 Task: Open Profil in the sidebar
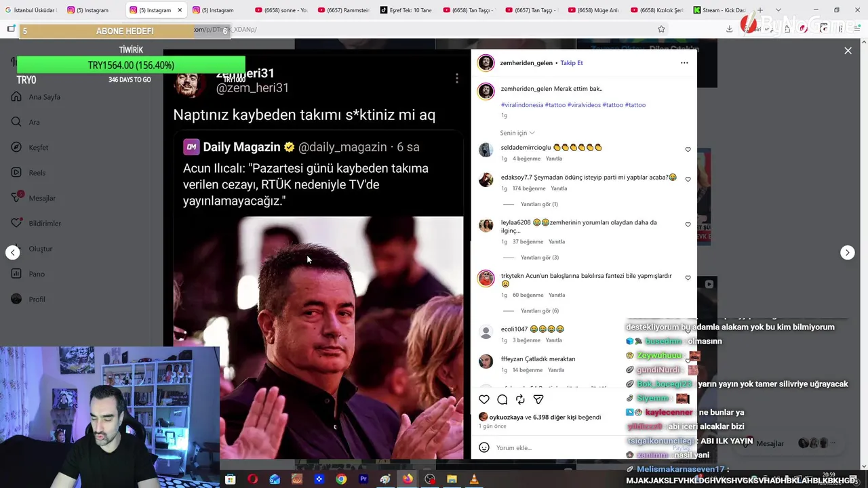[x=29, y=299]
